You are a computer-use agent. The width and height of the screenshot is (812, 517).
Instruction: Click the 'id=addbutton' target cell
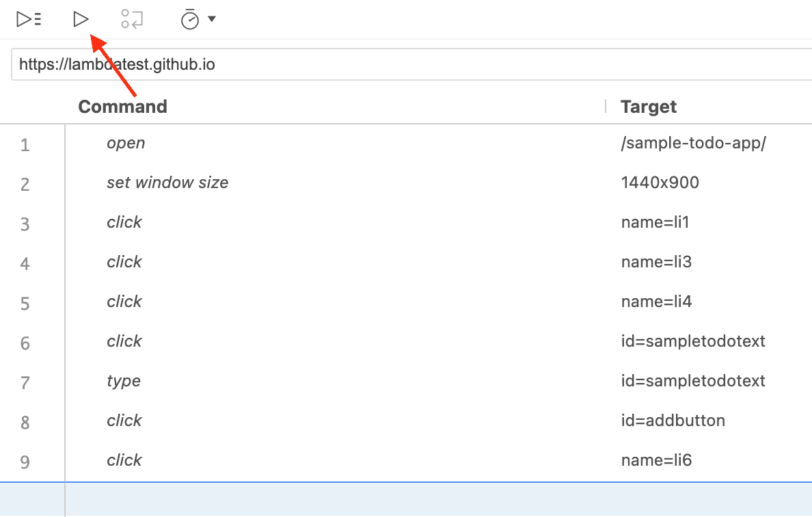click(673, 421)
